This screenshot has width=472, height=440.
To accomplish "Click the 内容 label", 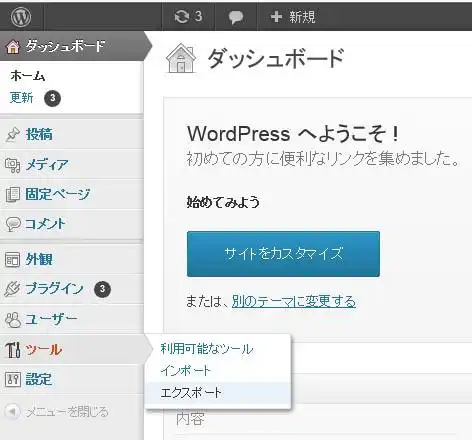I will tap(190, 419).
